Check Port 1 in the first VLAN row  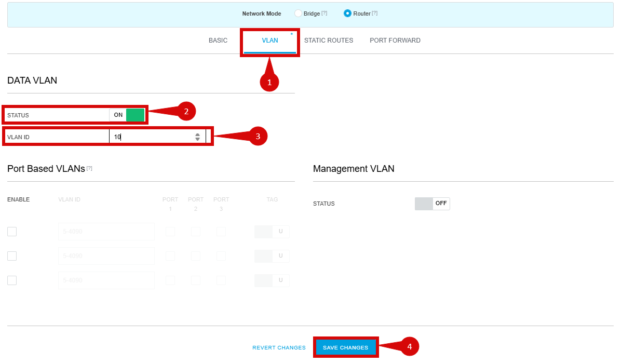(170, 232)
